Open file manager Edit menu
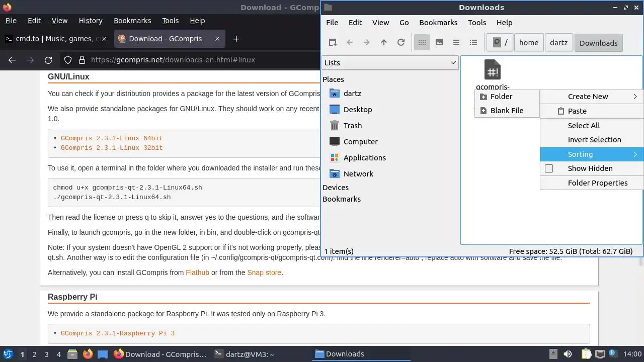 tap(355, 23)
